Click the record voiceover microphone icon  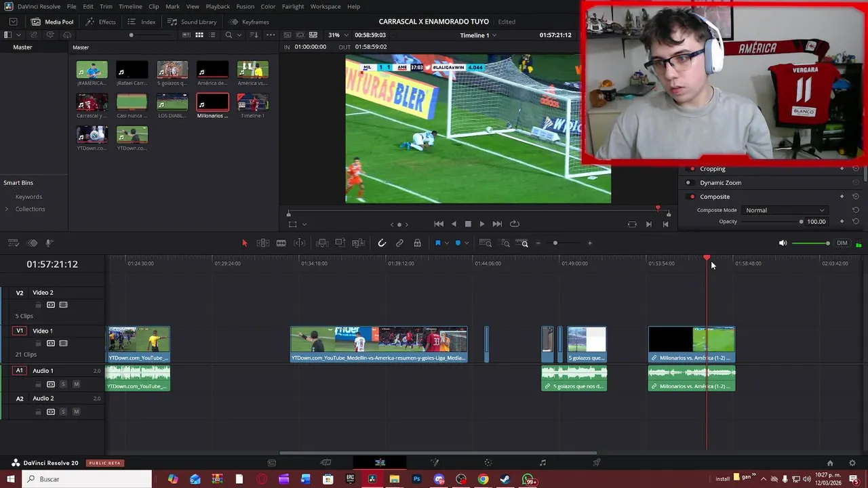tap(50, 243)
